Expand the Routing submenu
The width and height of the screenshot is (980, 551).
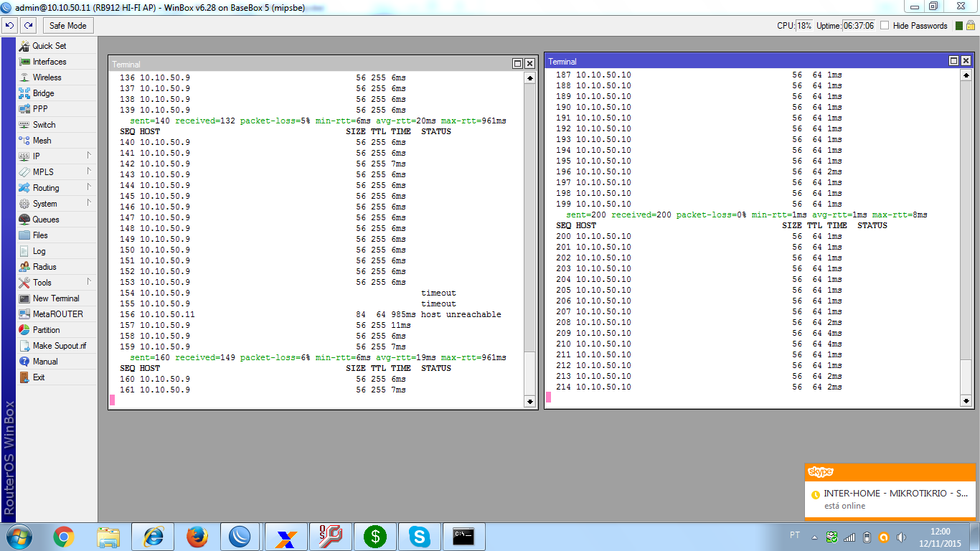point(90,187)
